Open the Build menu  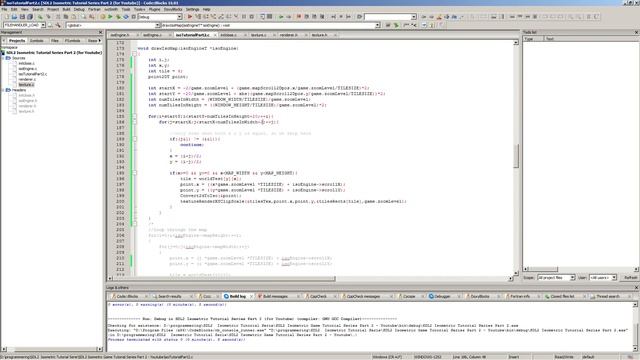point(67,9)
